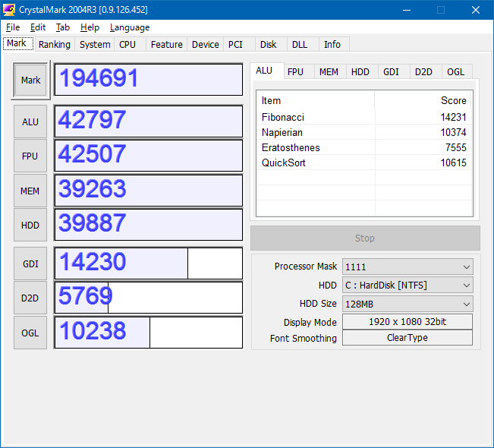Select the OGL results tab
The width and height of the screenshot is (494, 448).
455,72
